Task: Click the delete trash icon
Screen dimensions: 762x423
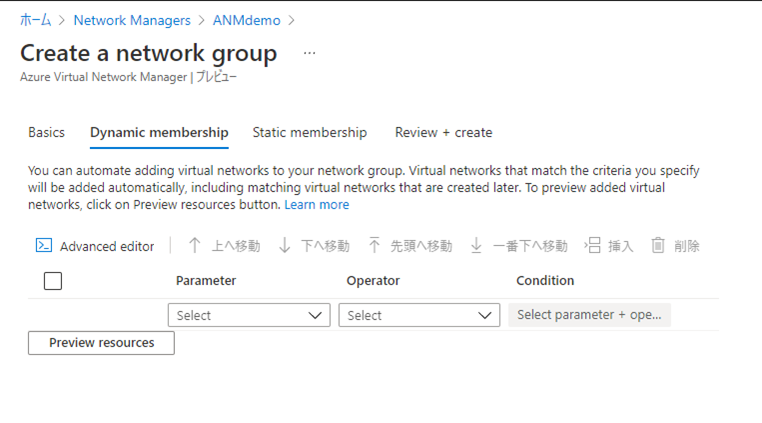Action: [658, 246]
